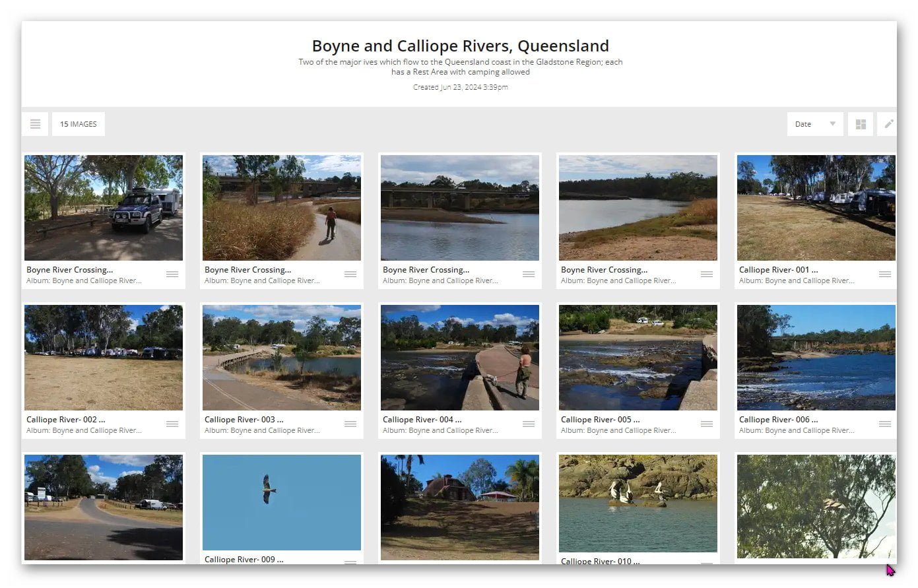Click the Calliope River- 004 title

coord(422,420)
